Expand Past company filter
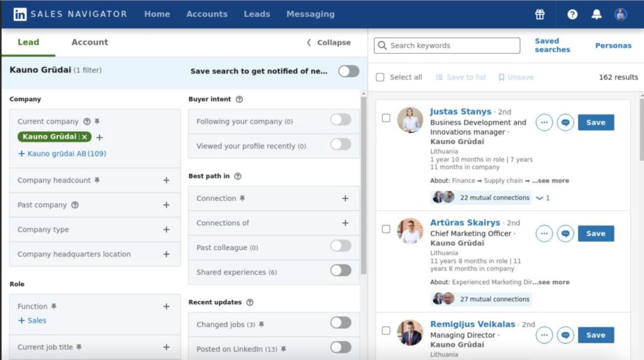The width and height of the screenshot is (644, 360). click(x=166, y=205)
